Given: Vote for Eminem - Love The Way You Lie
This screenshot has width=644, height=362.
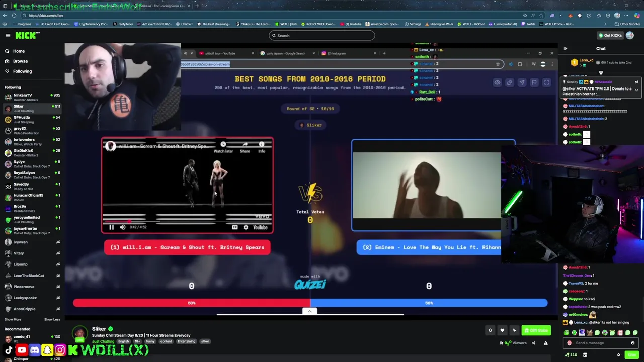Looking at the screenshot, I should pyautogui.click(x=429, y=247).
